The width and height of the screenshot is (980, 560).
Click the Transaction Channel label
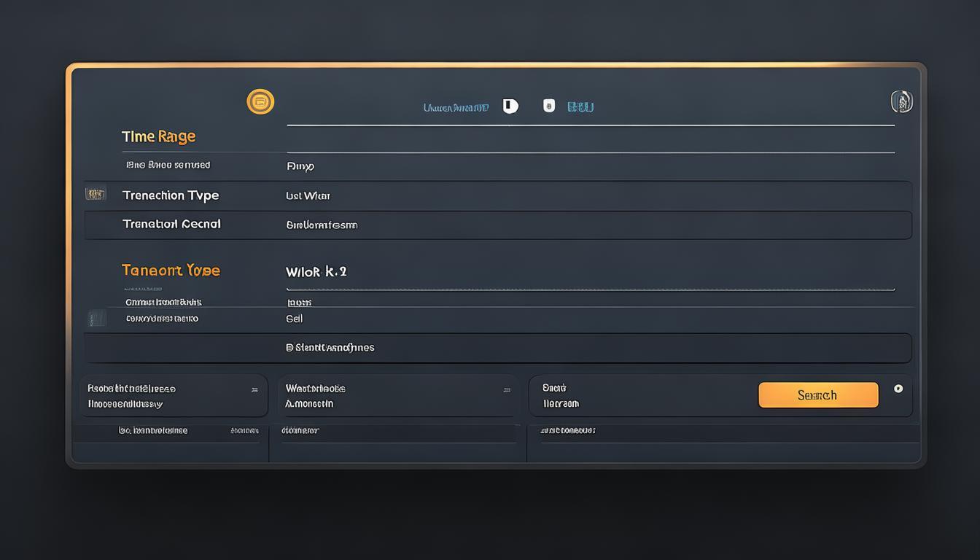[x=171, y=224]
